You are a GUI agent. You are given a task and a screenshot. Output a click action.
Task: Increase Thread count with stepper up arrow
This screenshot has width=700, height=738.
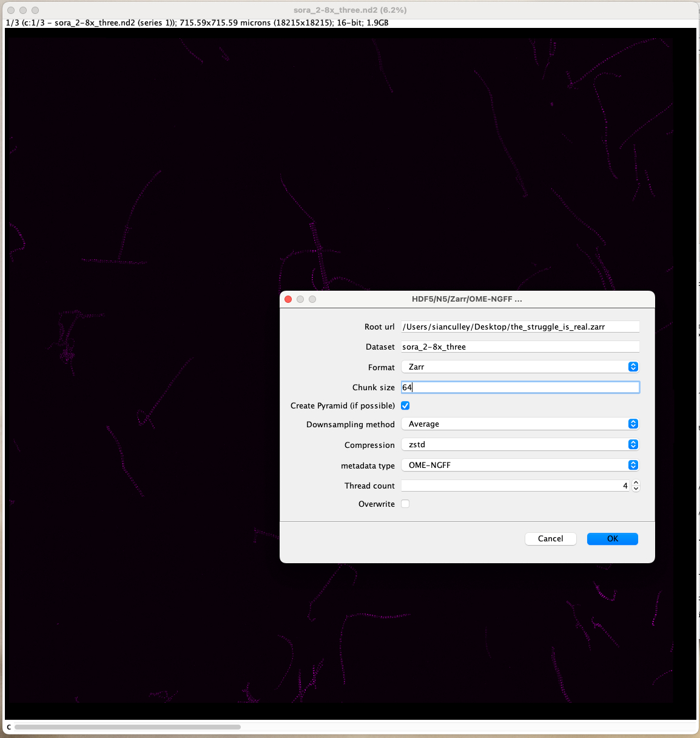tap(636, 483)
